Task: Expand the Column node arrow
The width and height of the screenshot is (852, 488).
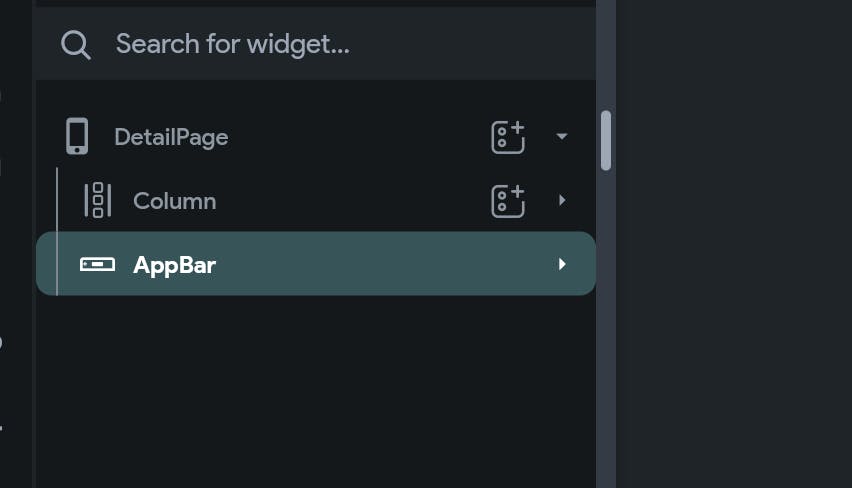Action: (x=562, y=201)
